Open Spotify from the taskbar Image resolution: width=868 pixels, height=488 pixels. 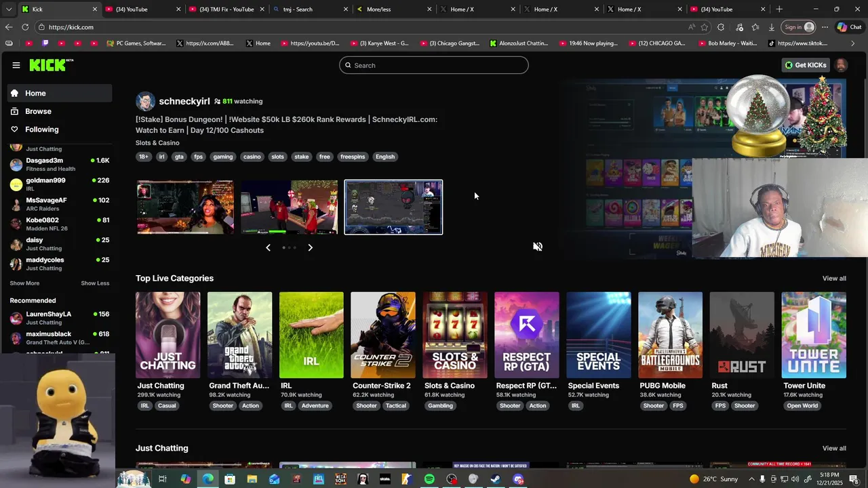(x=429, y=479)
